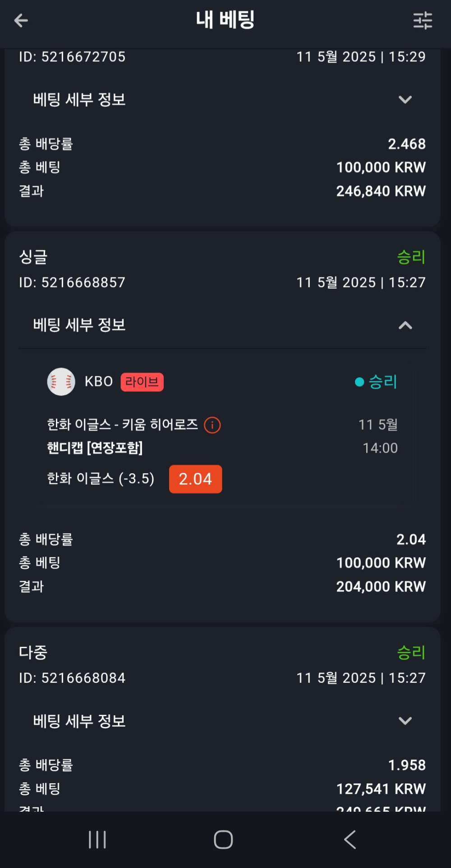Tap the teal 승리 status dot
This screenshot has height=868, width=451.
coord(359,382)
